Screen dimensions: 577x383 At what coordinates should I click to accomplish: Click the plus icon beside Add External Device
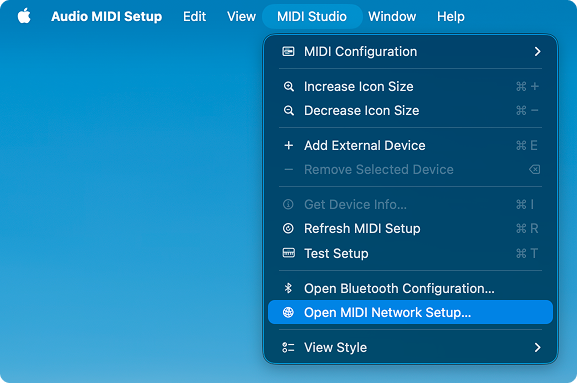(288, 145)
